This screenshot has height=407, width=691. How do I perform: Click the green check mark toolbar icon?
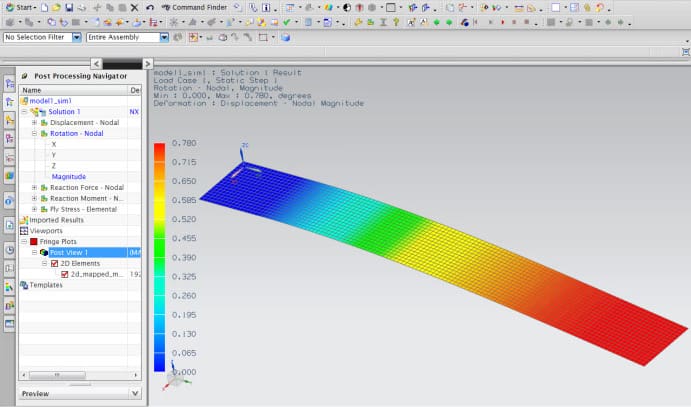286,22
